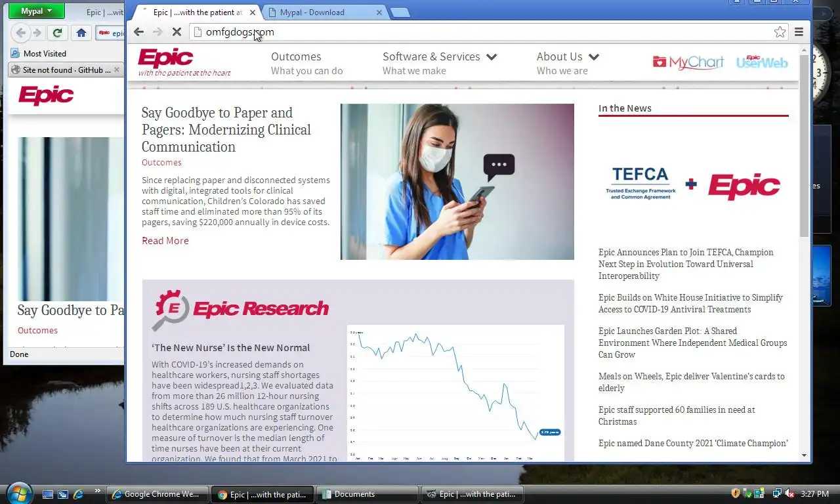Viewport: 840px width, 504px height.
Task: Click the nurse with phone article image
Action: 457,182
